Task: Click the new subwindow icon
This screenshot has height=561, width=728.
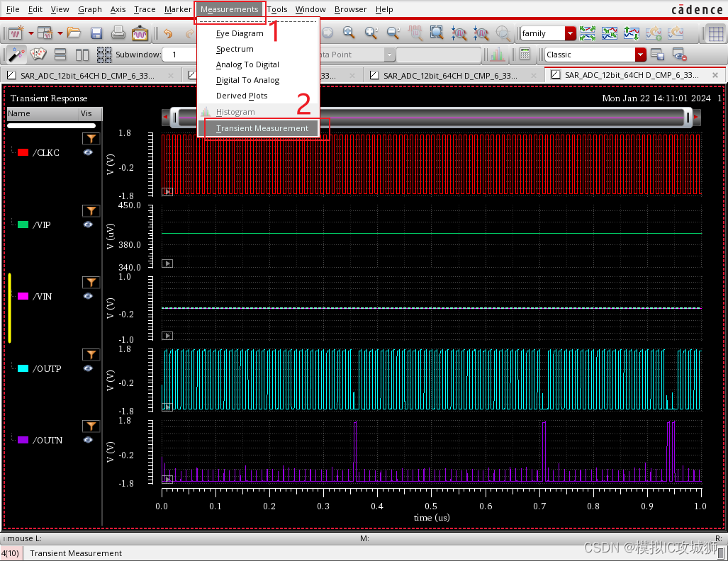Action: pos(45,33)
